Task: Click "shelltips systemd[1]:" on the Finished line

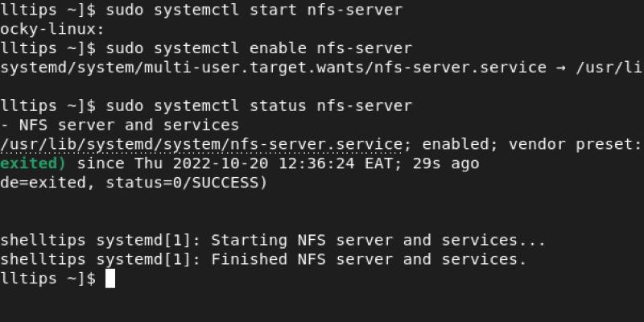Action: [x=100, y=259]
